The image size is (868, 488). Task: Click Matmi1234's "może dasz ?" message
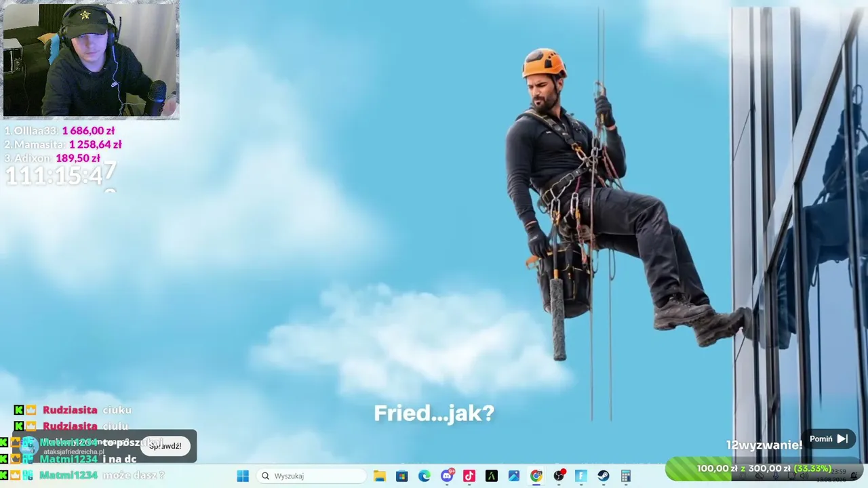pyautogui.click(x=134, y=475)
